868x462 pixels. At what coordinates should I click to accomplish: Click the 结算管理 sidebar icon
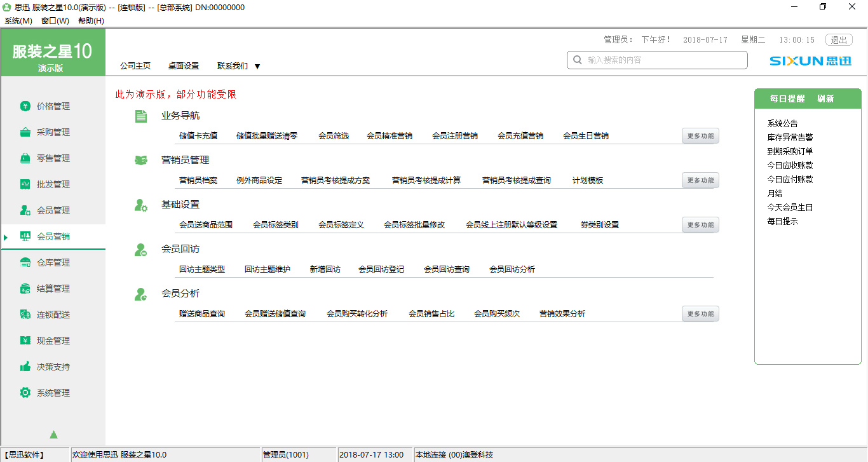[x=25, y=289]
